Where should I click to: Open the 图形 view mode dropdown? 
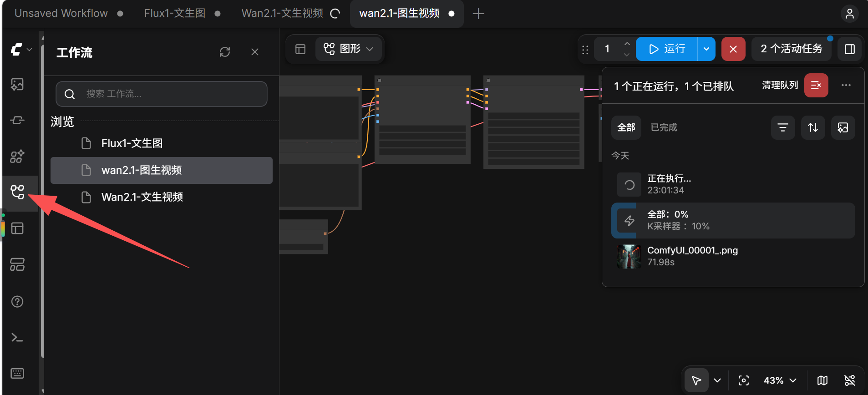348,49
